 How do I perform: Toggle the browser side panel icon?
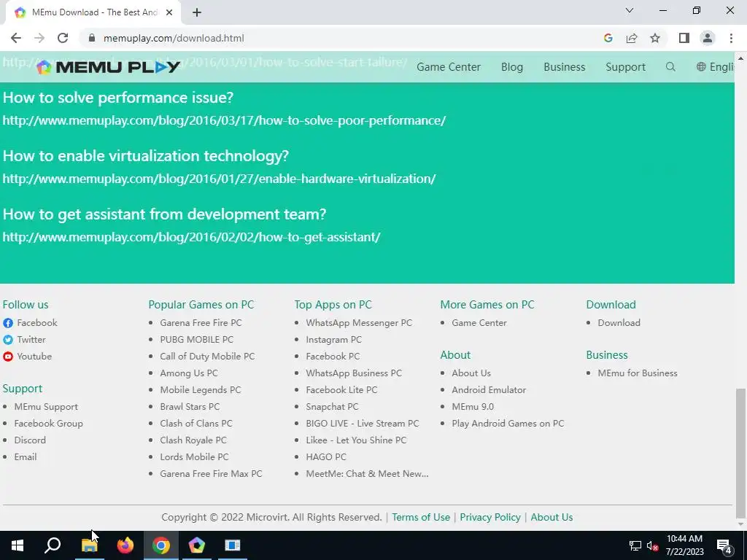click(x=684, y=38)
